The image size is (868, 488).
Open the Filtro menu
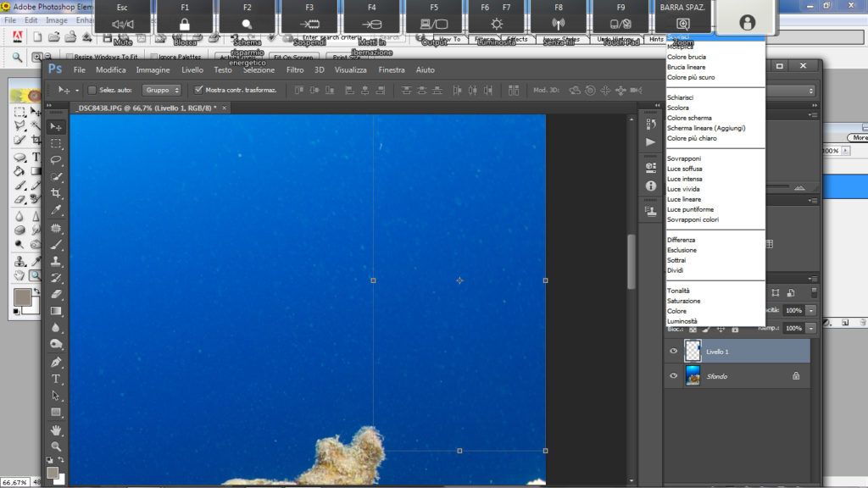click(295, 70)
